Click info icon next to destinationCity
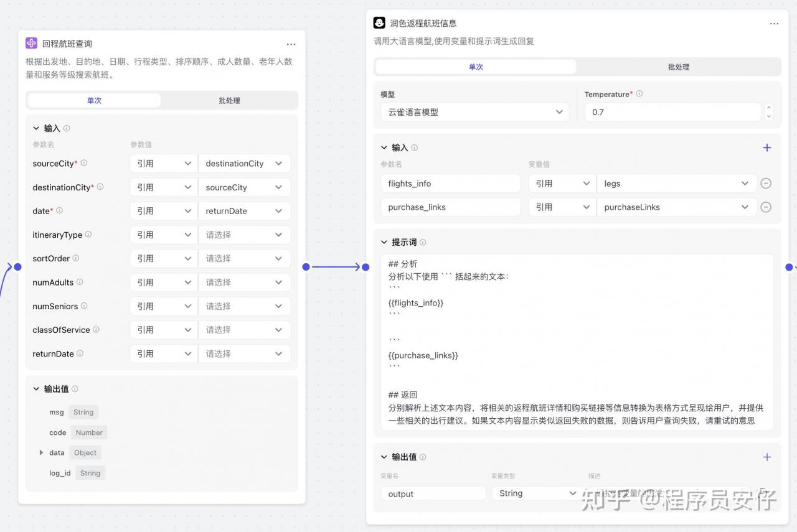The height and width of the screenshot is (532, 797). coord(100,187)
